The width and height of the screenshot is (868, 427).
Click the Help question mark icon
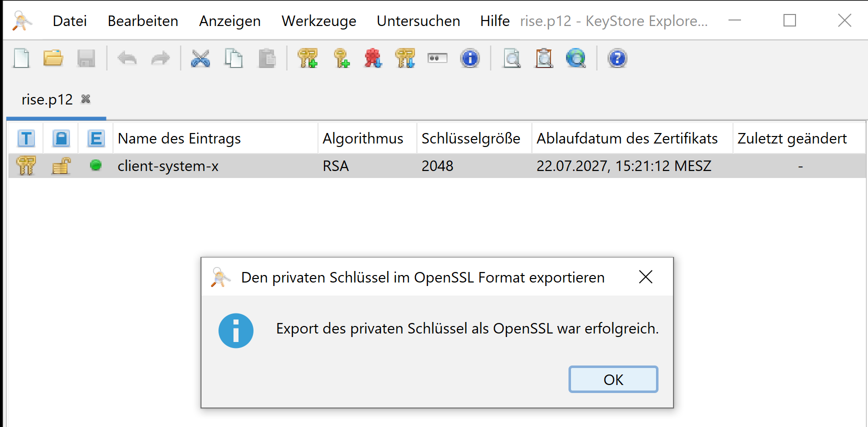617,58
